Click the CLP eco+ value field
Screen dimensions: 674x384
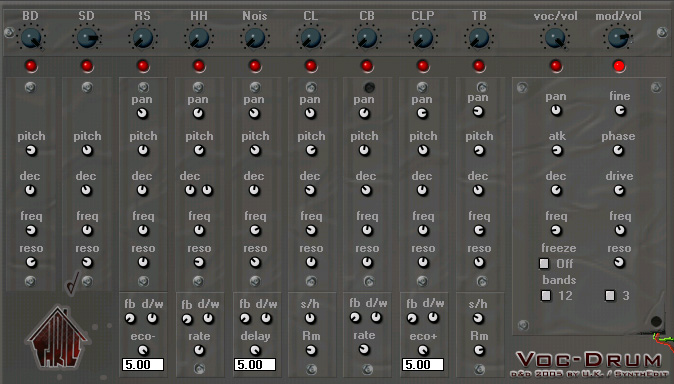(x=423, y=365)
